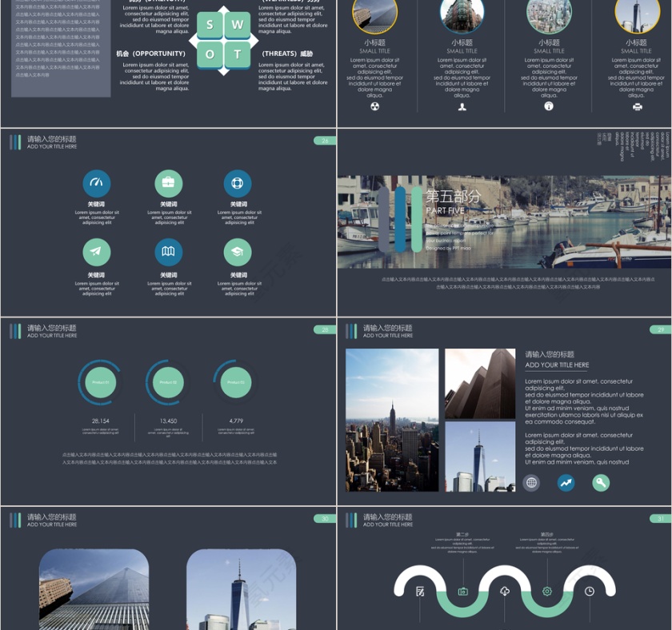
Task: Select the Product 01 donut chart
Action: click(x=100, y=382)
